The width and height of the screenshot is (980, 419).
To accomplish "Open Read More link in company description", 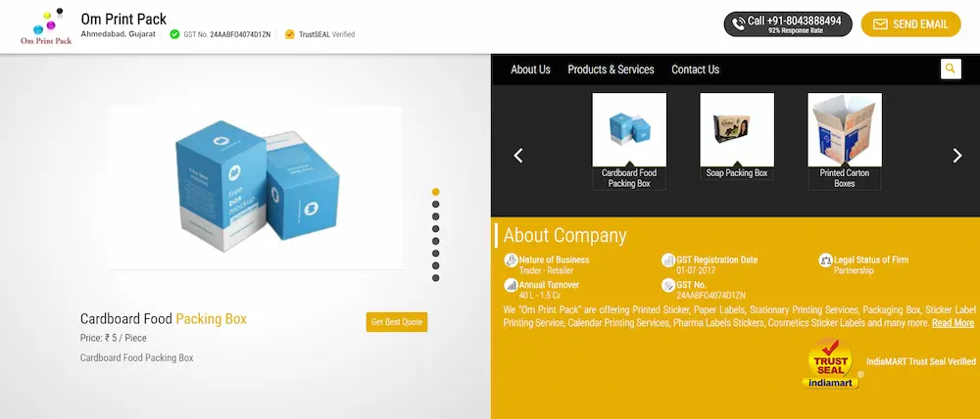I will (x=953, y=323).
